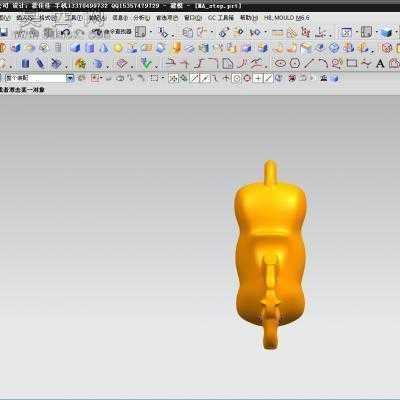Toggle the red circle Quadrant snap point
The height and width of the screenshot is (400, 400).
point(247,78)
